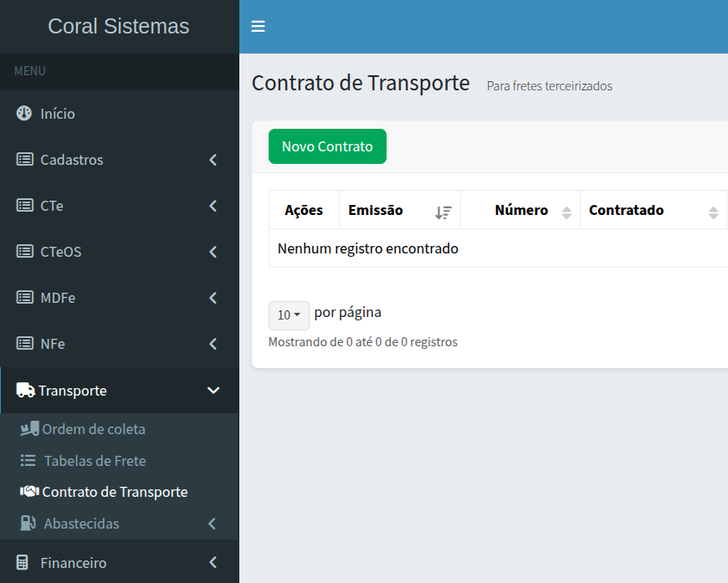Screen dimensions: 728x583
Task: Click the Ordem de coleta dolly icon
Action: tap(29, 429)
